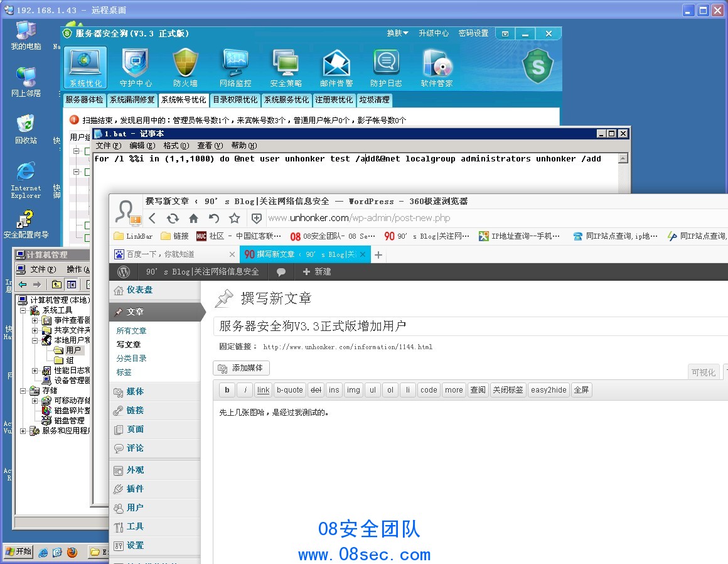Image resolution: width=728 pixels, height=564 pixels.
Task: Expand the 事件查看器 tree node
Action: click(x=35, y=320)
